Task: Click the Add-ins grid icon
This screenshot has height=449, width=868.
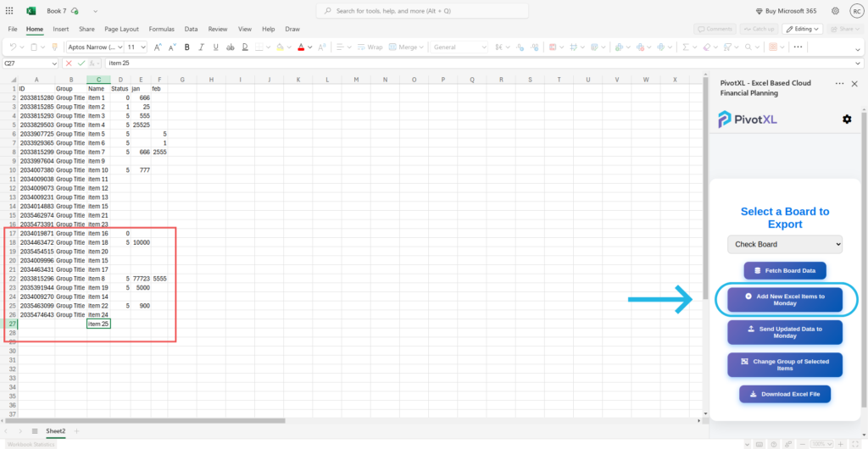Action: [x=773, y=47]
